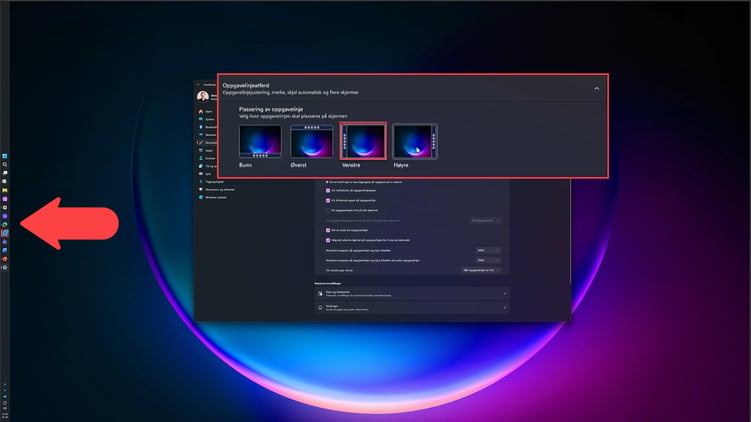Open the Start menu on the left taskbar
Screen dimensions: 751x422
[x=5, y=156]
